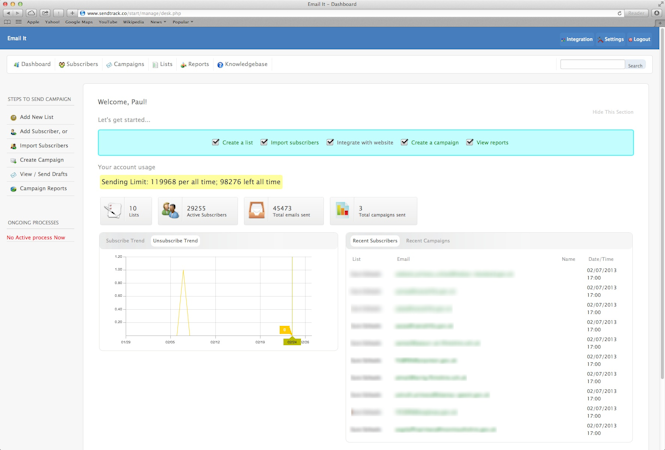Click the Campaign Reports sidebar icon

coord(14,189)
